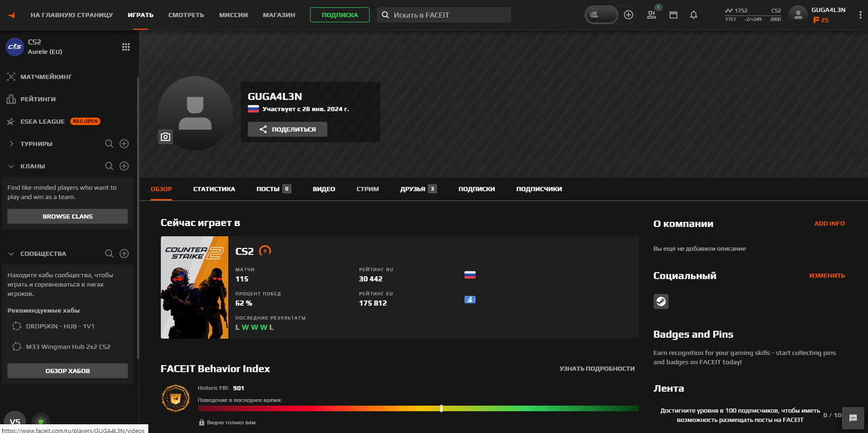Click the recent behavior gradient bar marker

[441, 409]
